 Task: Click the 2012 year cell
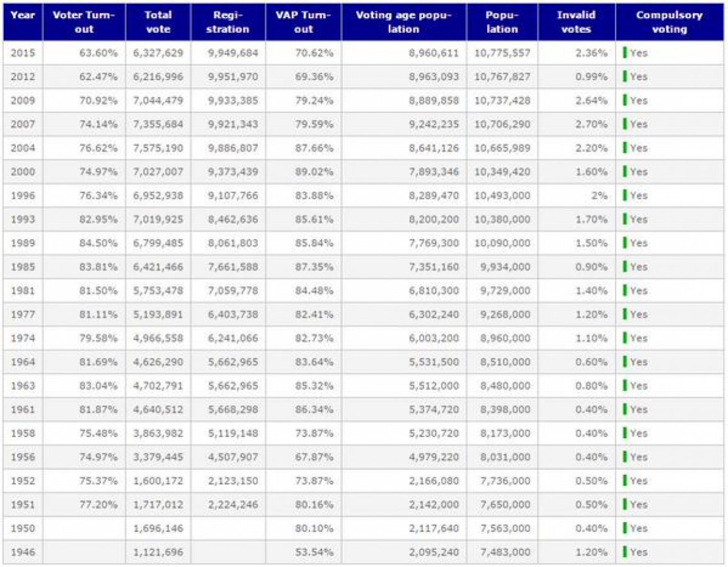tap(23, 77)
